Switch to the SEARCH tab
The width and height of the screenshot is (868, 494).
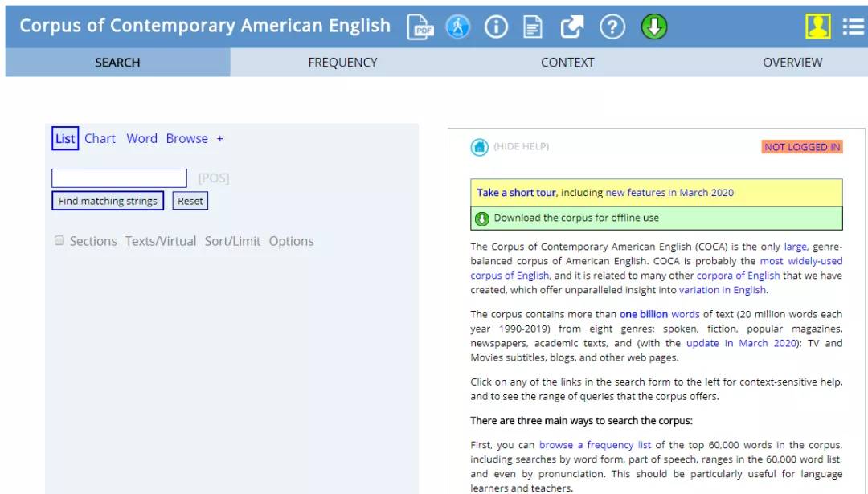(117, 63)
